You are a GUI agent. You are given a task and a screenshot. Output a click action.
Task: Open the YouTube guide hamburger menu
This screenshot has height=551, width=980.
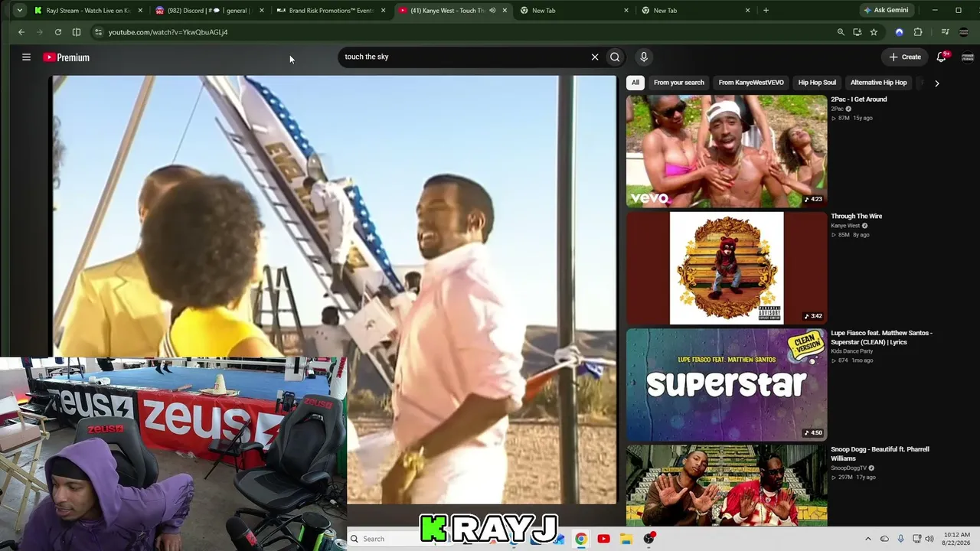tap(26, 57)
